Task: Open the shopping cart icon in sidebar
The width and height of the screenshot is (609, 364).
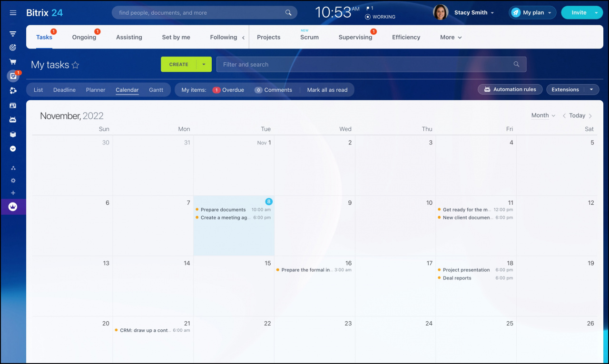Action: 13,62
